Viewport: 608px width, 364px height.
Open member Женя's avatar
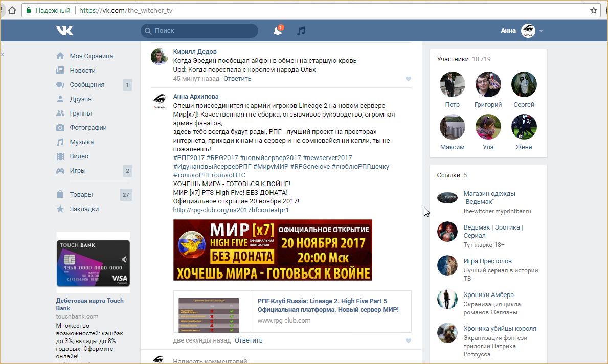click(524, 127)
